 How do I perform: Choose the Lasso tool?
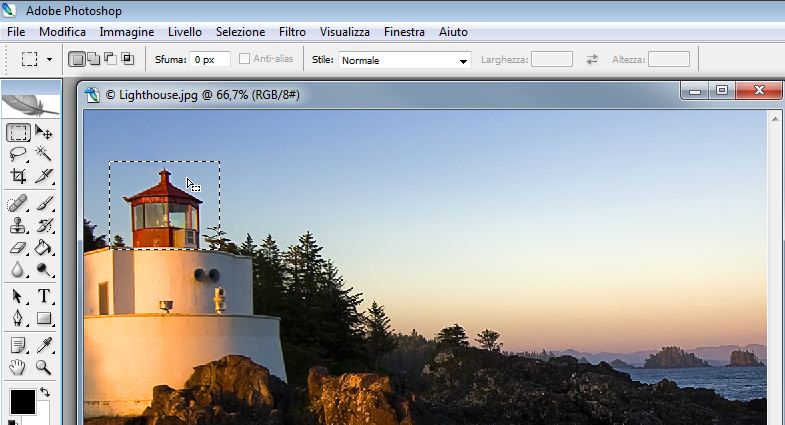point(18,154)
